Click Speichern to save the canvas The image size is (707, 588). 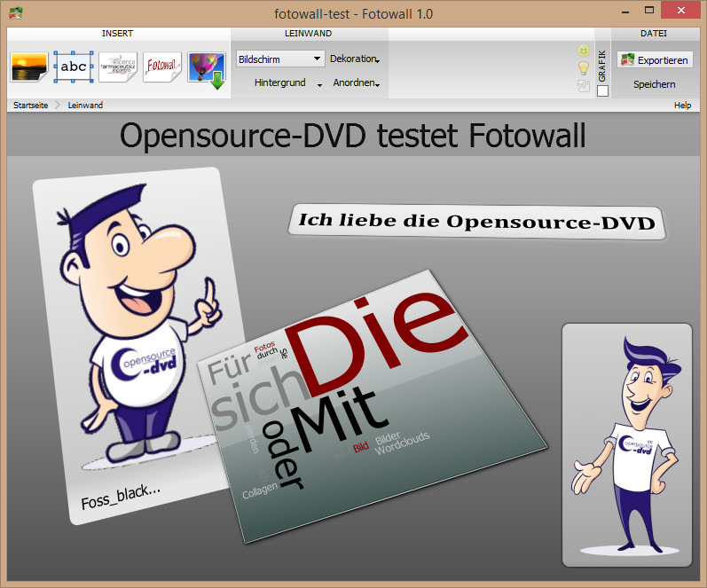tap(654, 84)
